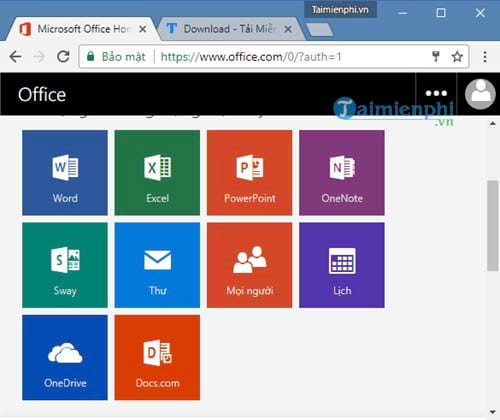Click the vertical scrollbar thumb
500x420 pixels.
point(492,226)
